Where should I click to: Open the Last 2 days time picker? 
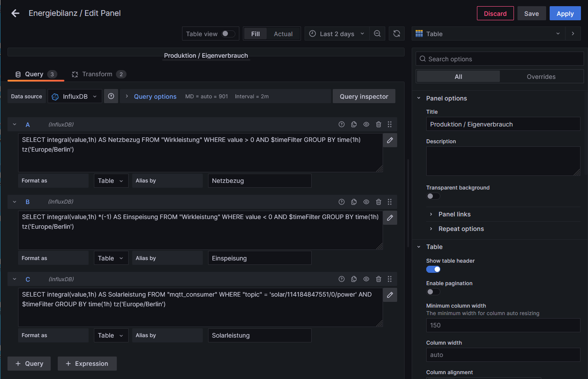point(337,34)
